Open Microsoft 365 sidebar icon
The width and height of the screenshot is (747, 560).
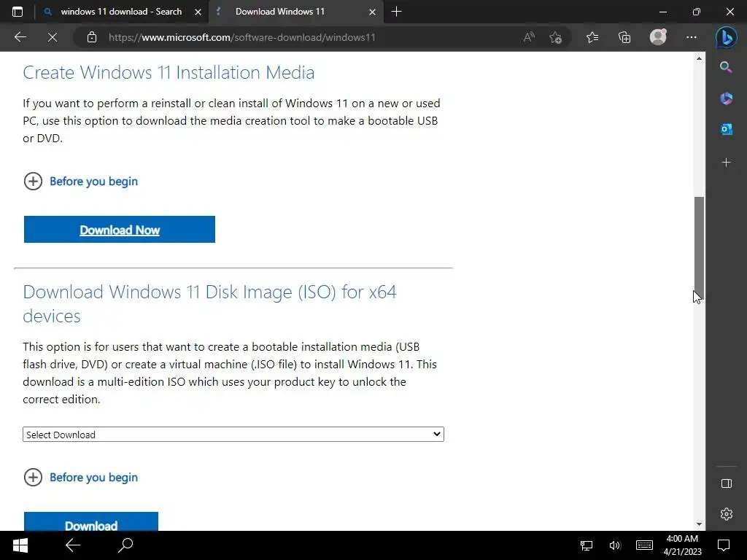[x=726, y=98]
